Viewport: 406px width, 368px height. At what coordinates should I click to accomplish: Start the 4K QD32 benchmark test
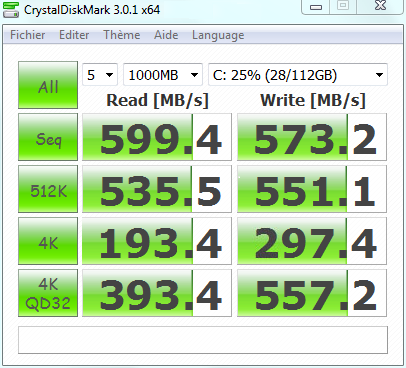[x=48, y=293]
